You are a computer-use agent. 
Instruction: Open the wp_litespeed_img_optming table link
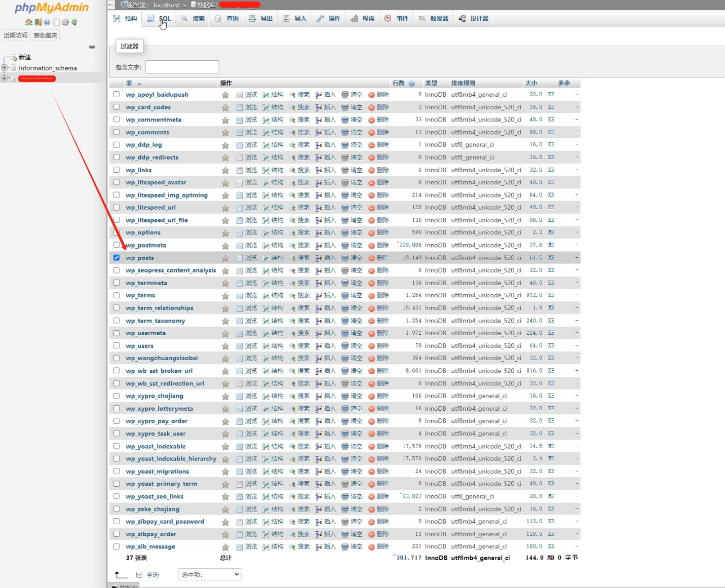[167, 195]
